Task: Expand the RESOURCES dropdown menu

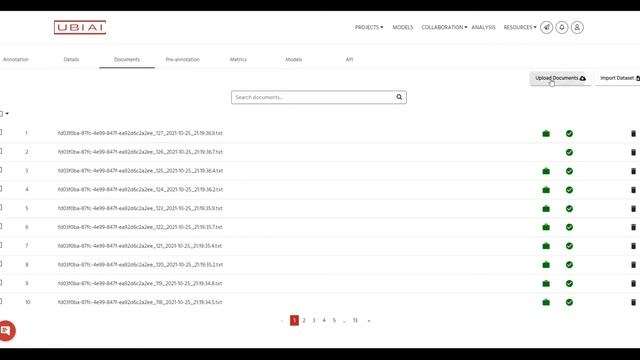Action: [x=520, y=27]
